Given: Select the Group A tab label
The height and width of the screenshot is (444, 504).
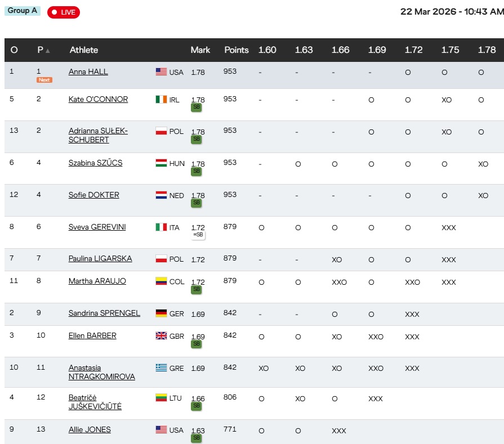Looking at the screenshot, I should tap(23, 11).
